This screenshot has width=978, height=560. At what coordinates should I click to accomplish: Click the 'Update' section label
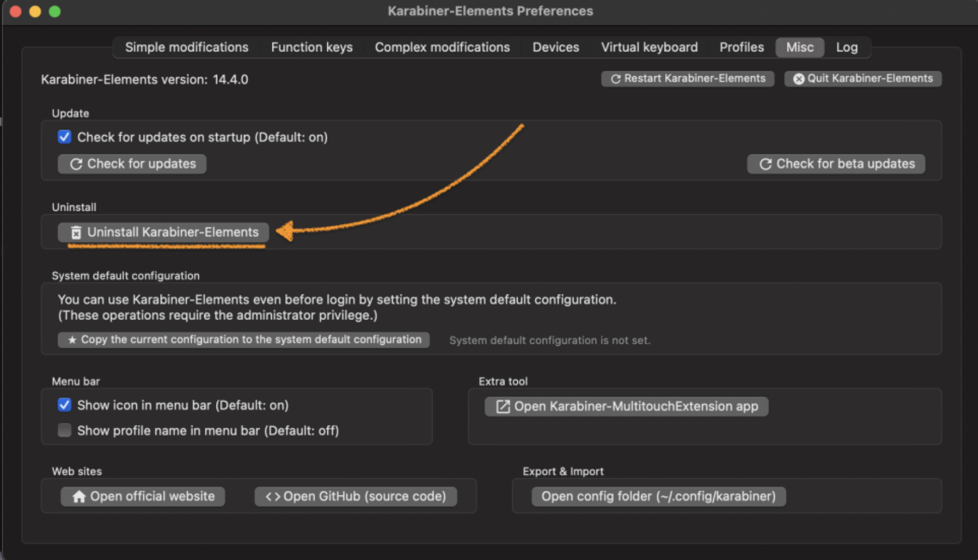coord(70,113)
